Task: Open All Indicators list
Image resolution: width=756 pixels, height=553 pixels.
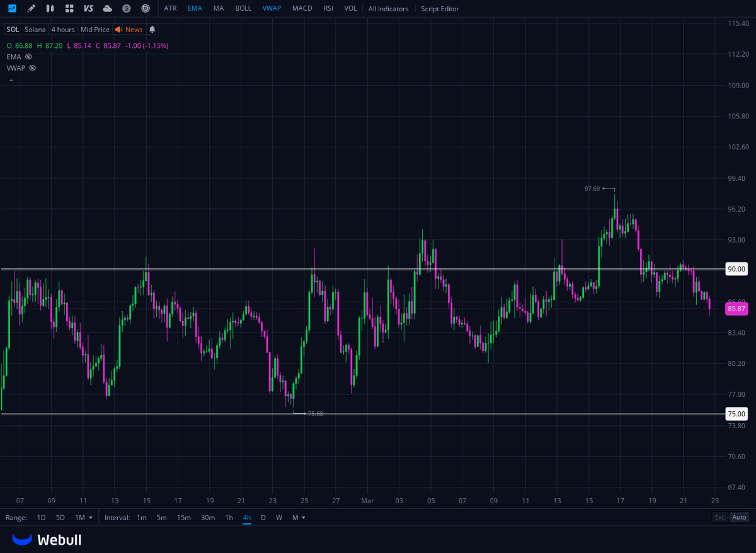Action: tap(388, 9)
